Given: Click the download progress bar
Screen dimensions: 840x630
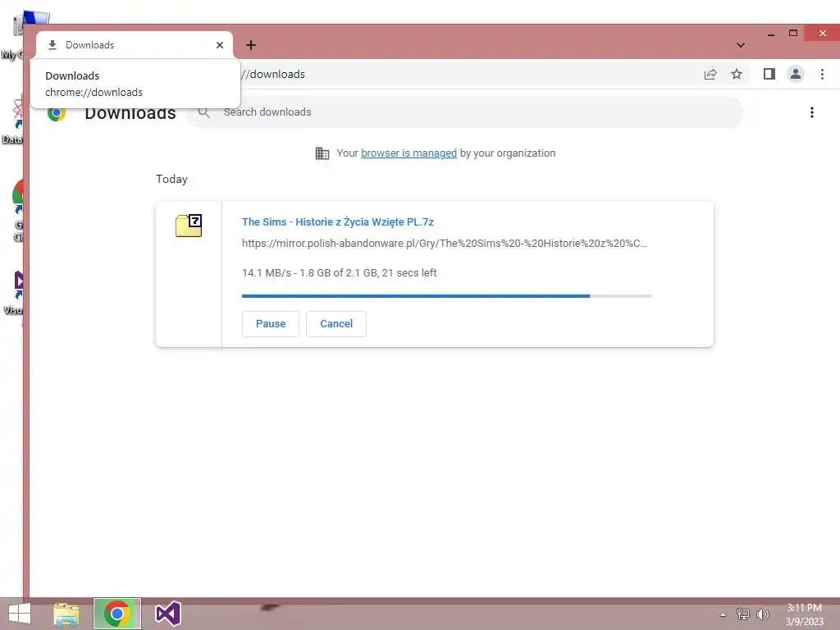Looking at the screenshot, I should tap(446, 295).
